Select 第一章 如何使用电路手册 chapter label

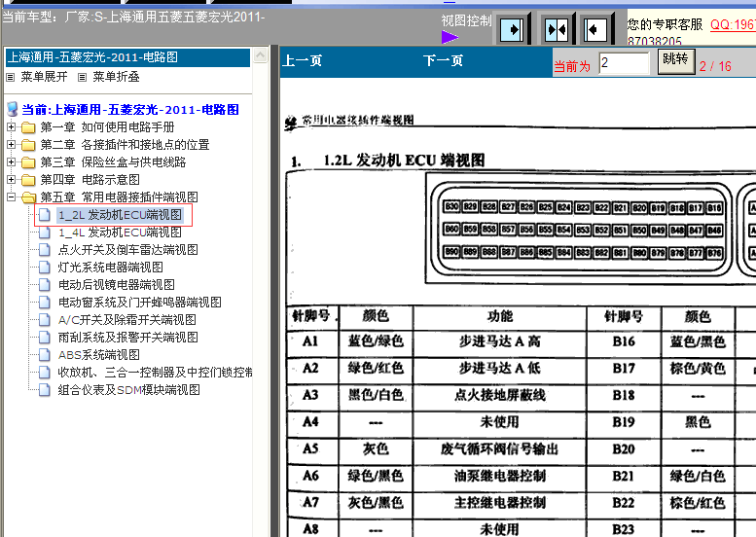(108, 127)
